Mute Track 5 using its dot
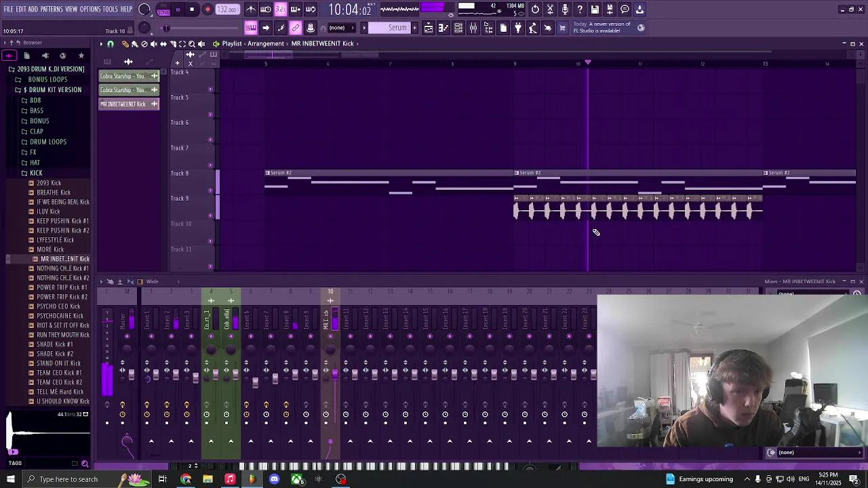The width and height of the screenshot is (868, 488). pyautogui.click(x=210, y=115)
